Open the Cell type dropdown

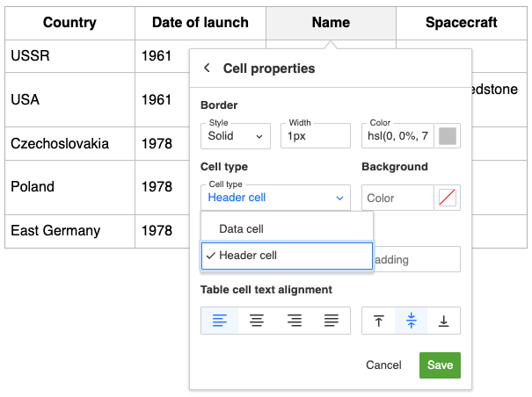275,198
